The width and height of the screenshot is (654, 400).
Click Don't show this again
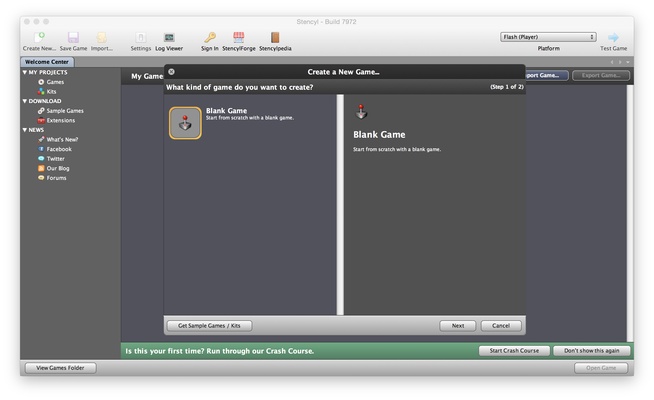coord(591,351)
